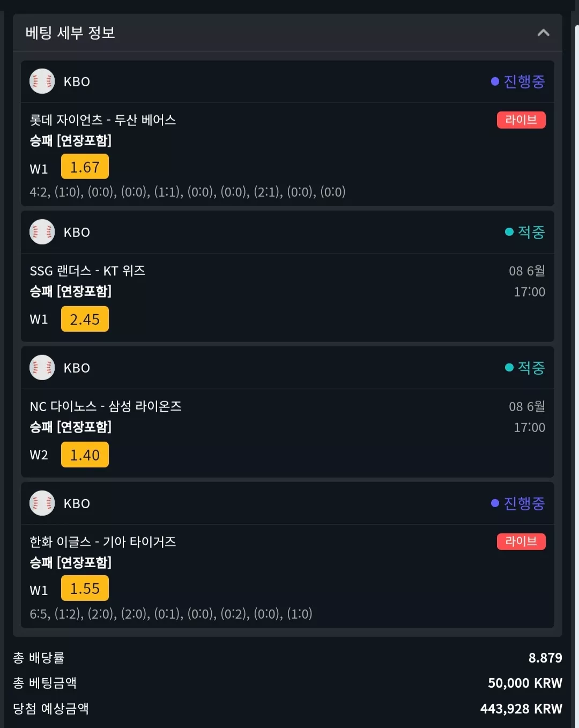Select the 1.67 odds box
Image resolution: width=579 pixels, height=728 pixels.
pyautogui.click(x=85, y=167)
